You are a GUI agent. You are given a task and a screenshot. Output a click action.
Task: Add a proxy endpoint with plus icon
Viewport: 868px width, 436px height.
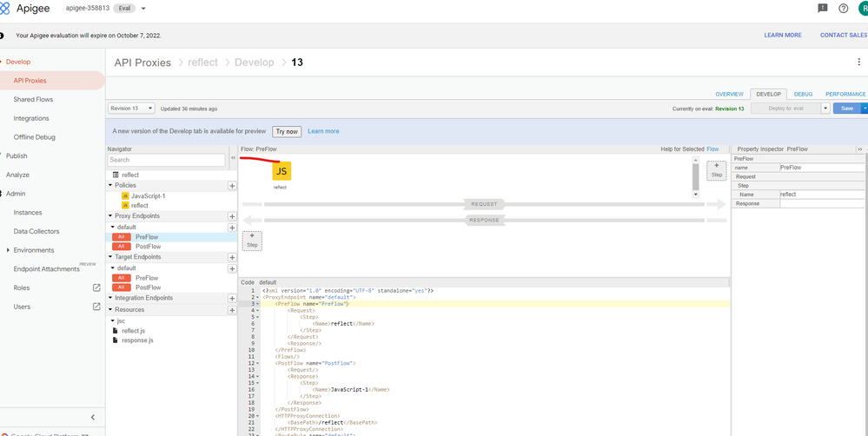(x=233, y=216)
